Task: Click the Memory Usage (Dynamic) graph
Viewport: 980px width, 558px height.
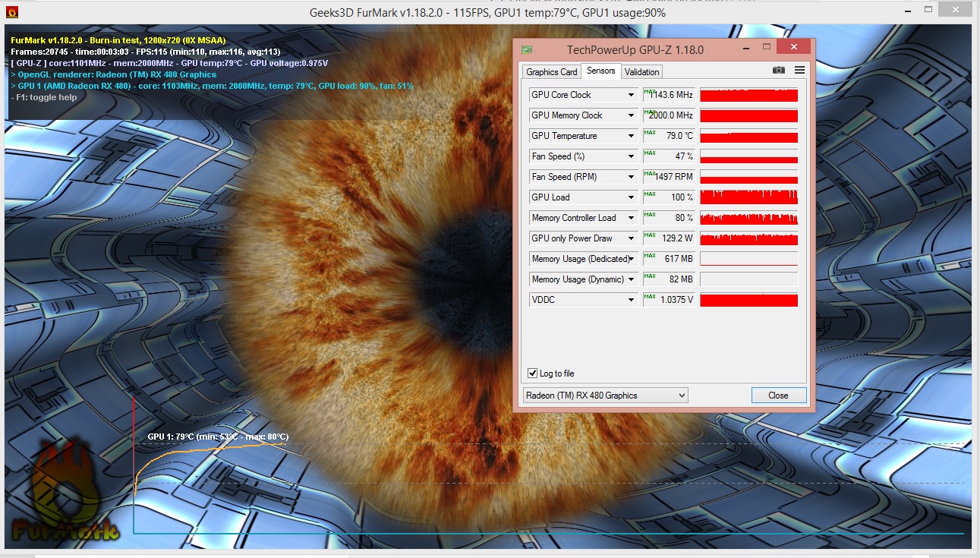Action: point(748,279)
